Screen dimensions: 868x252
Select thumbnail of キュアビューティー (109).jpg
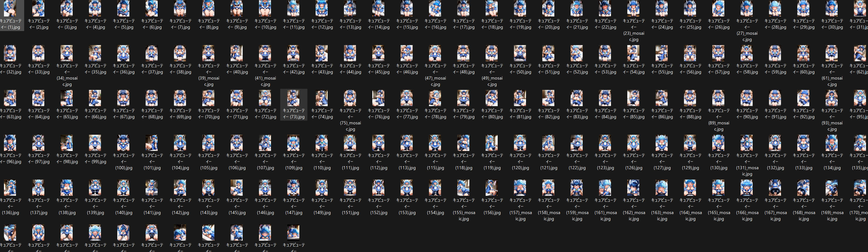pos(293,143)
